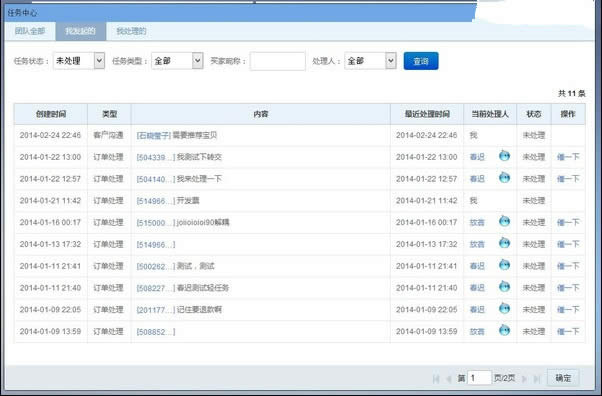The image size is (602, 396).
Task: Click the chat icon in 2014-01-09 13:59 row
Action: (x=504, y=330)
